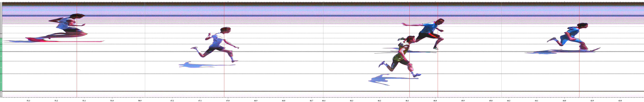
Task: Click the 46.2 time scale label
Action: point(379,101)
